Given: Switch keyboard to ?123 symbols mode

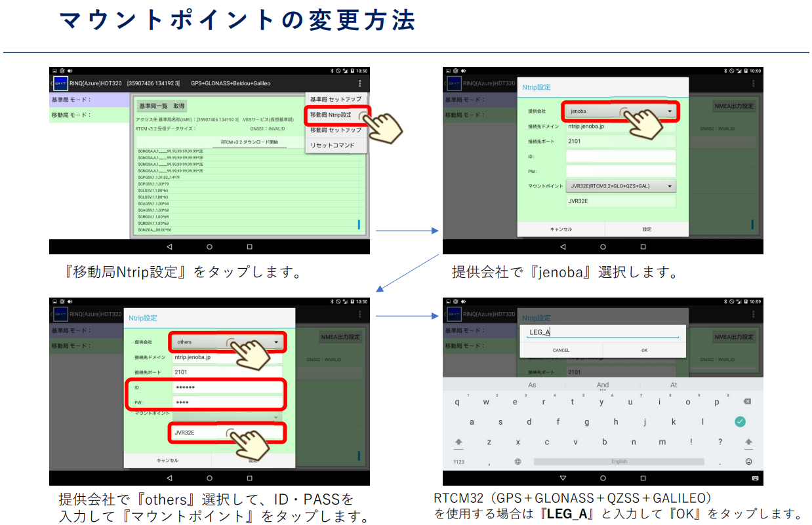Looking at the screenshot, I should click(458, 461).
